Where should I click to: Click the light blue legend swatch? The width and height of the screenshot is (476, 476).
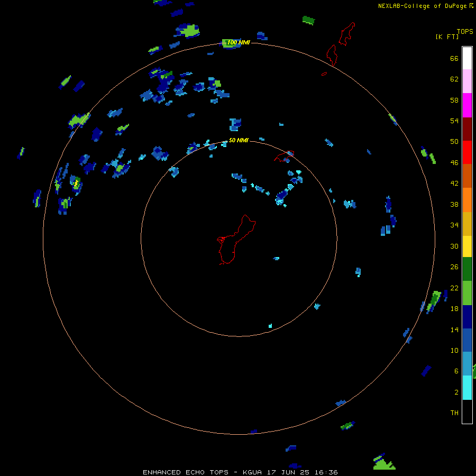point(467,364)
